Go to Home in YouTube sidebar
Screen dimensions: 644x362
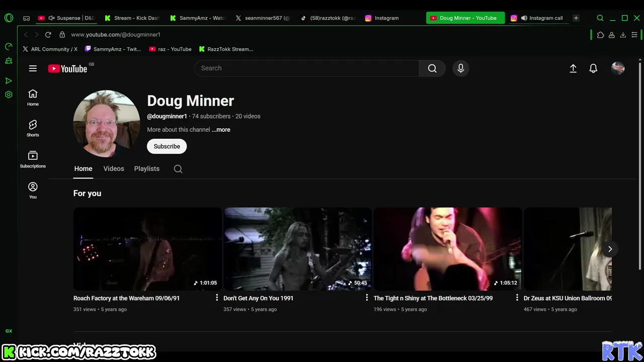tap(33, 98)
